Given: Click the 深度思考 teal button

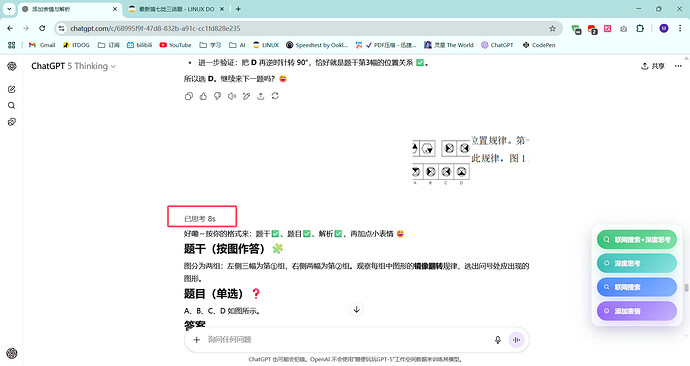Looking at the screenshot, I should pos(637,264).
